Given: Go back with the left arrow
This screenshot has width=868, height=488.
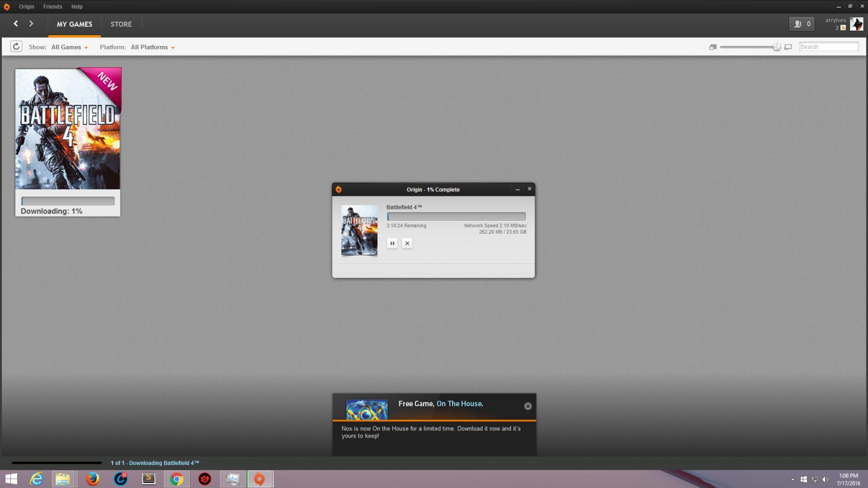Looking at the screenshot, I should tap(16, 24).
